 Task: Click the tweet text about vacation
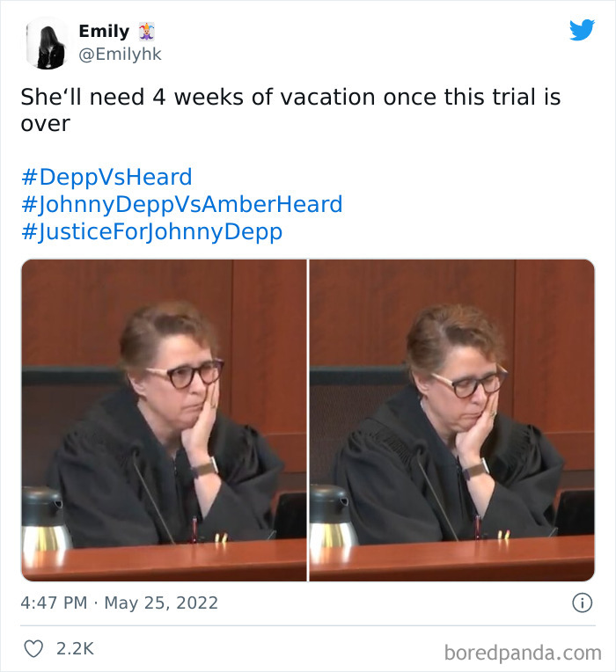point(290,110)
